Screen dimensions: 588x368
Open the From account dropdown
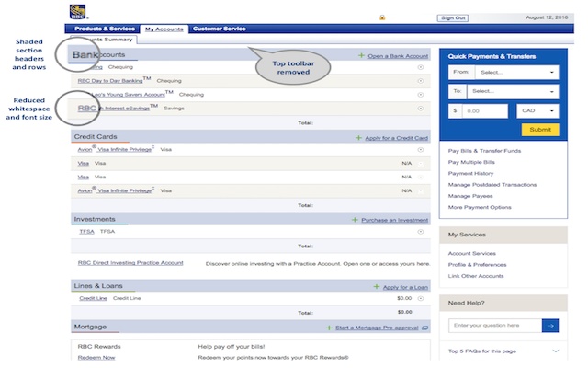[x=516, y=72]
